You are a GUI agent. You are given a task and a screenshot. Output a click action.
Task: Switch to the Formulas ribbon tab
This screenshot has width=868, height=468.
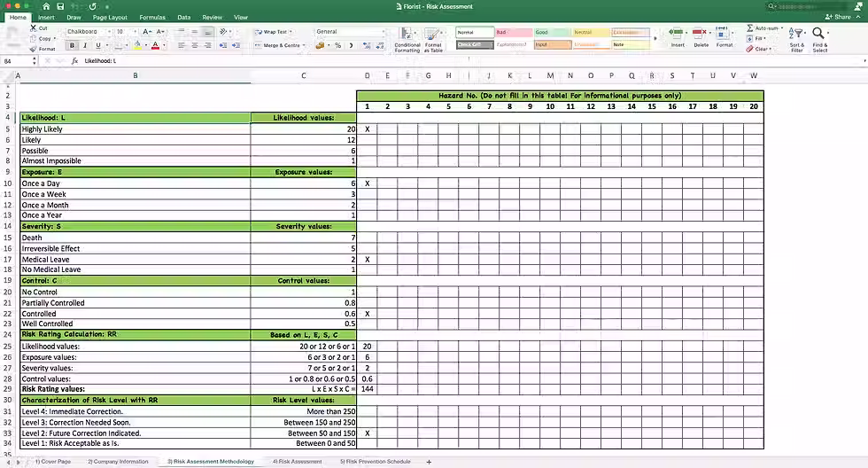(x=152, y=17)
